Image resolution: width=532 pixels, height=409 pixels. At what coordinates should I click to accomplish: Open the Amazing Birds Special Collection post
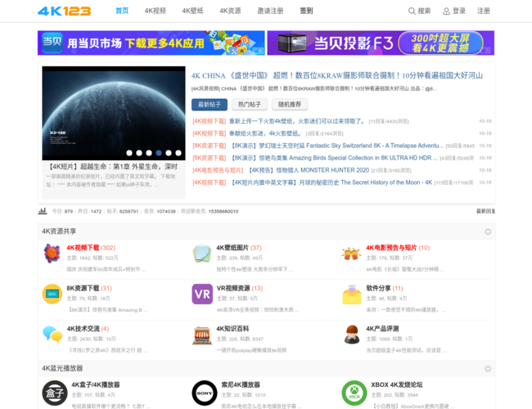click(x=335, y=158)
